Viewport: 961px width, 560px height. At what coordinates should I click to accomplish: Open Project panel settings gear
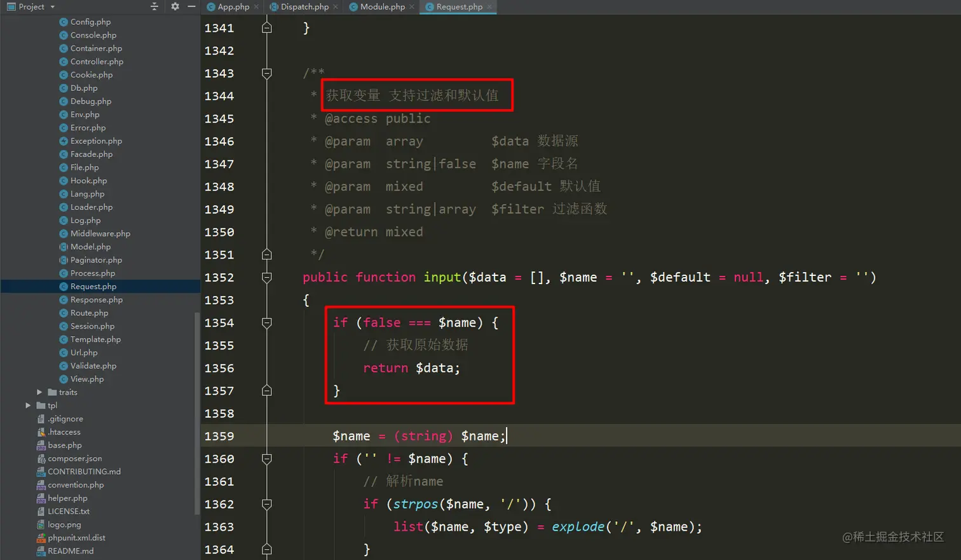[175, 6]
